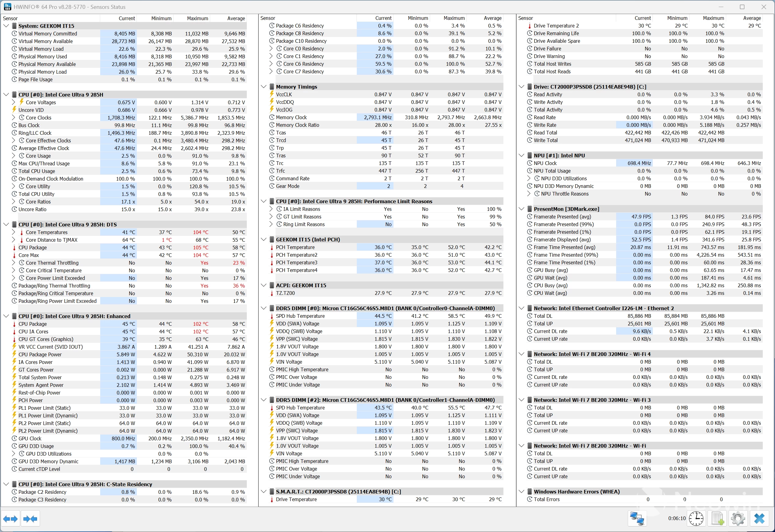The image size is (775, 532).
Task: Select the Command Rate row
Action: click(386, 178)
